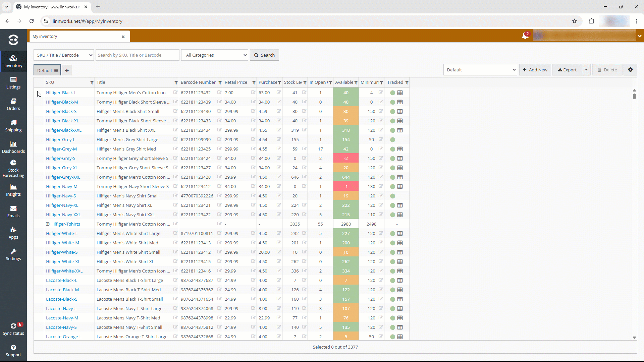Click the SKU, Title or Barcode search field
Viewport: 644px width, 362px height.
[x=137, y=55]
